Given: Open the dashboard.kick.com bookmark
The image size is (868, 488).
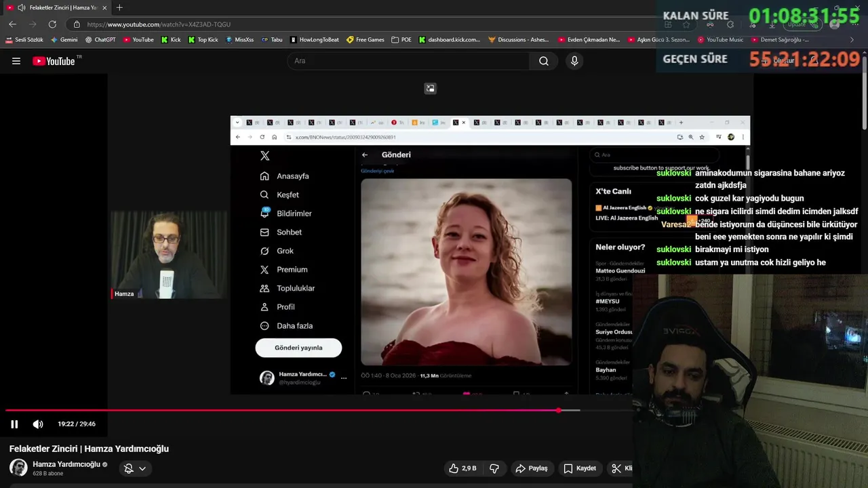Looking at the screenshot, I should (449, 40).
